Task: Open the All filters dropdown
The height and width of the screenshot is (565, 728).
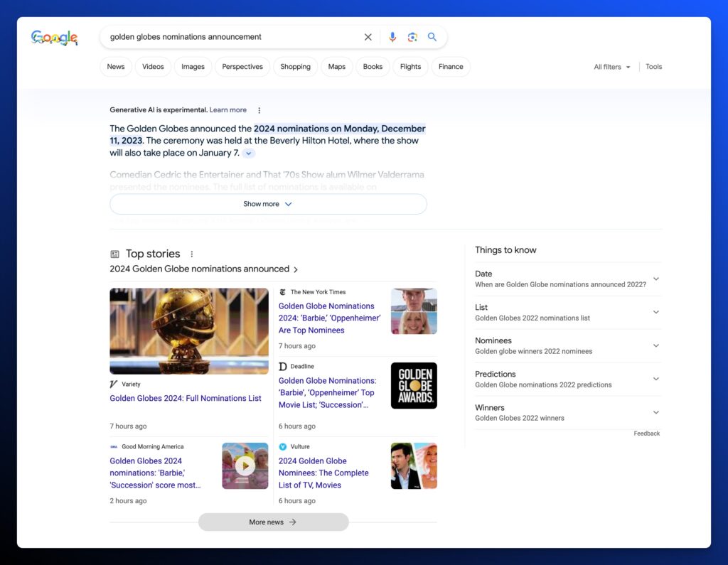Action: tap(611, 67)
